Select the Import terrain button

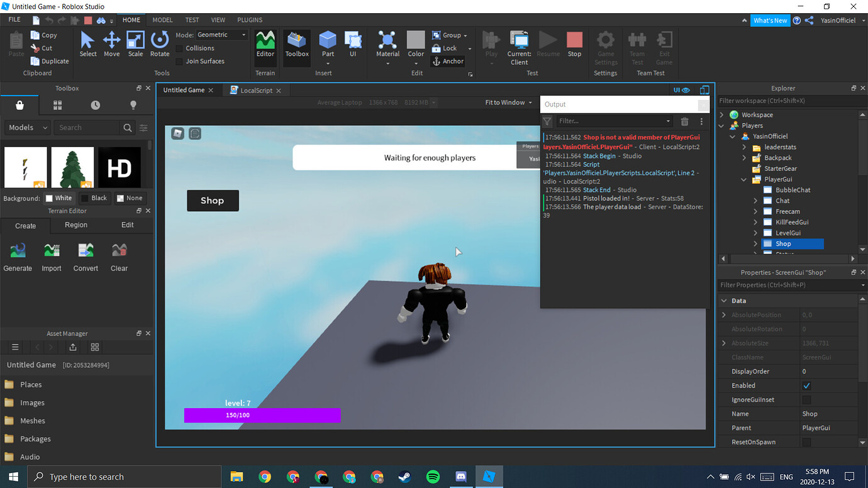tap(51, 255)
